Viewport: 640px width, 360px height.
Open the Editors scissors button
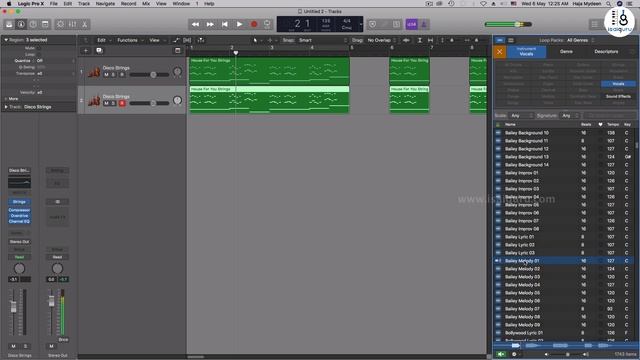84,24
